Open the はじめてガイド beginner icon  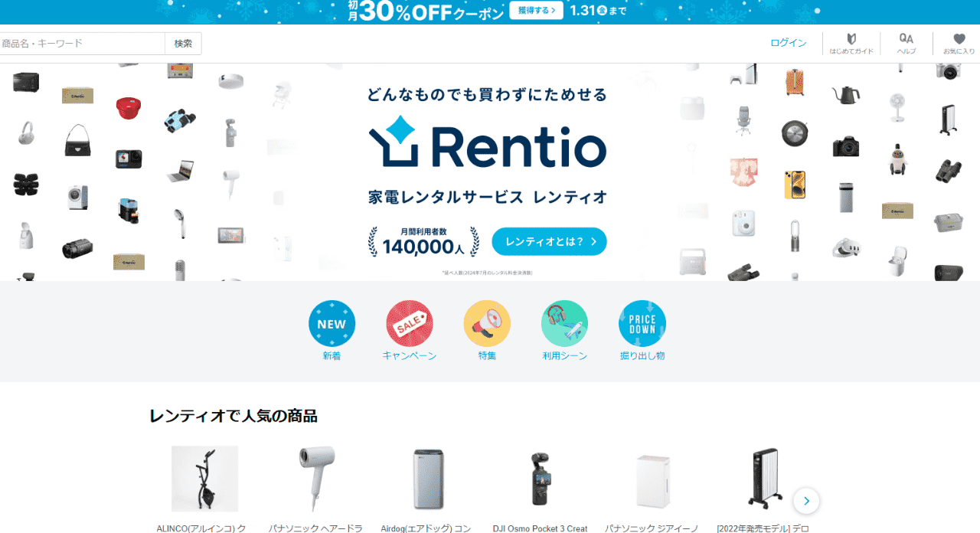[851, 44]
